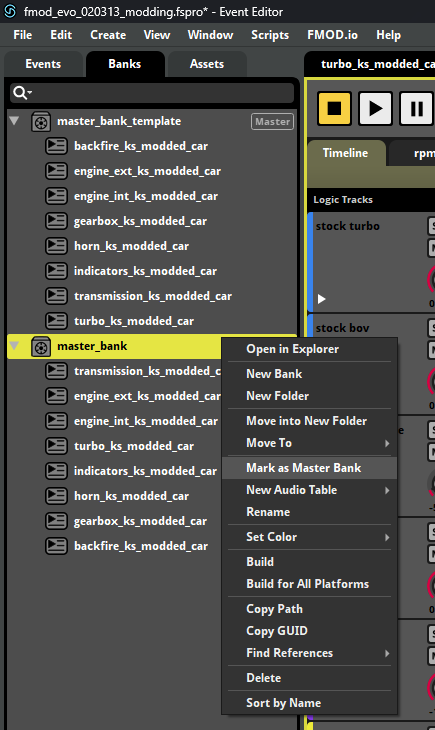
Task: Open the File menu
Action: [x=23, y=35]
